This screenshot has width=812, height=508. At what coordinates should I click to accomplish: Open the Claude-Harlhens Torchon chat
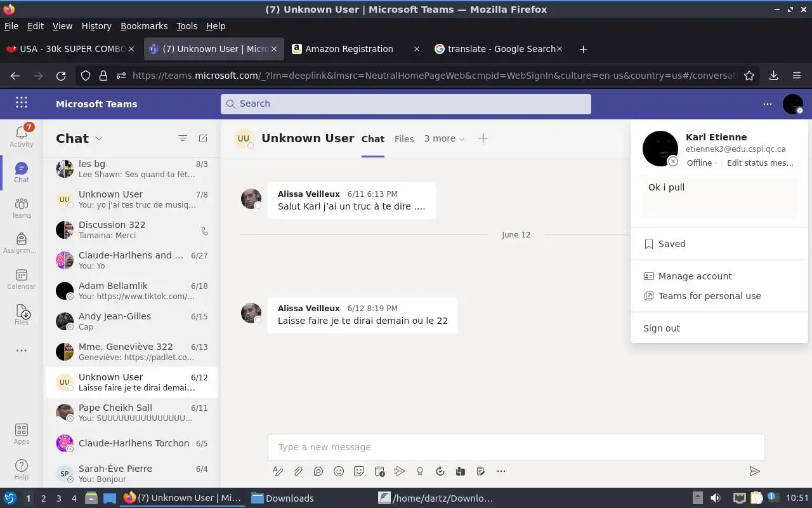[131, 443]
